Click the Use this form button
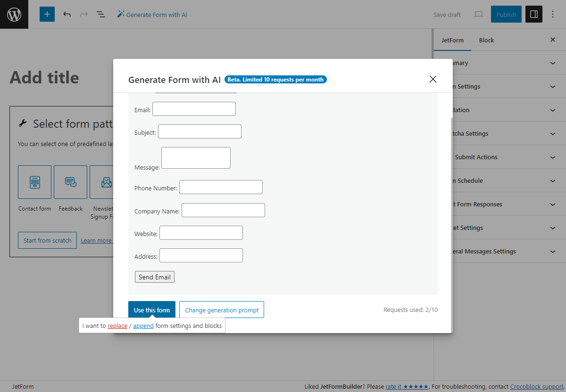 click(151, 310)
